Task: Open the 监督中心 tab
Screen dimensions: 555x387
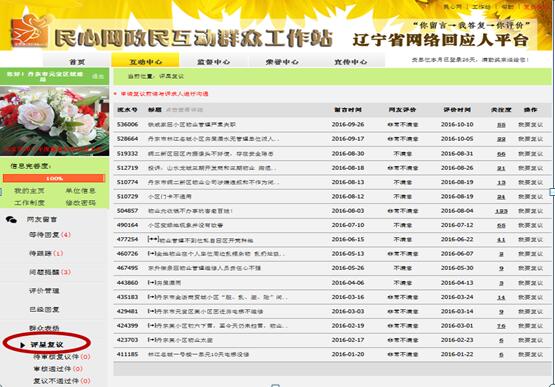Action: click(x=213, y=62)
